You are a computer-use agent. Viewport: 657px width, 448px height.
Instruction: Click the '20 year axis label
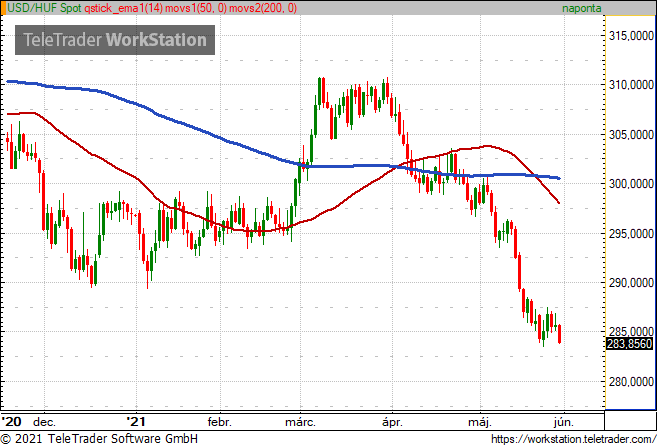pyautogui.click(x=11, y=421)
